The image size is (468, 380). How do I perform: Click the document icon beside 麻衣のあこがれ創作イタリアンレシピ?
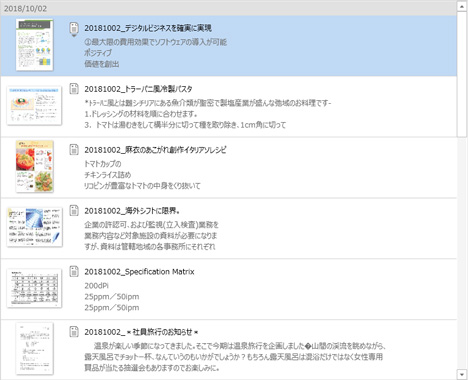point(74,150)
